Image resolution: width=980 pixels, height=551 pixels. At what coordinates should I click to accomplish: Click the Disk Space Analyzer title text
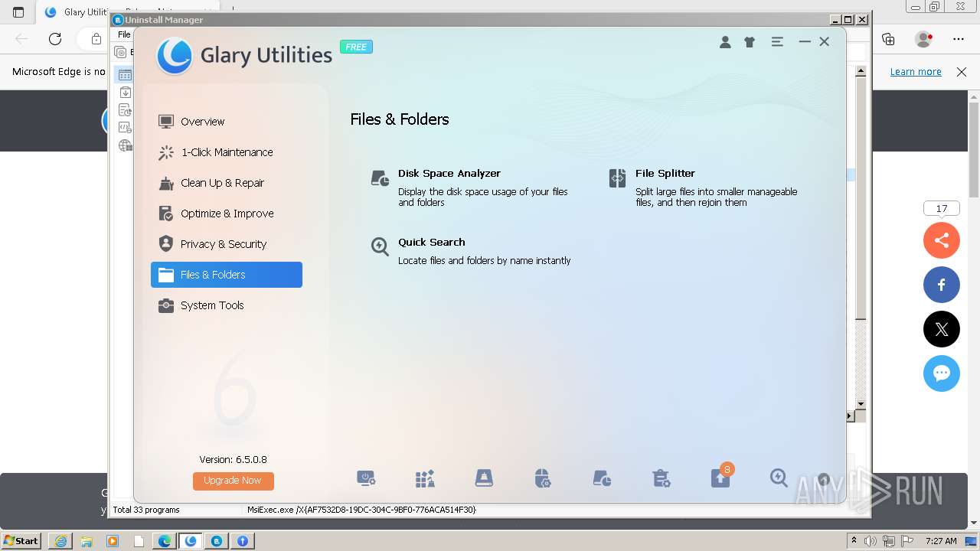tap(449, 173)
